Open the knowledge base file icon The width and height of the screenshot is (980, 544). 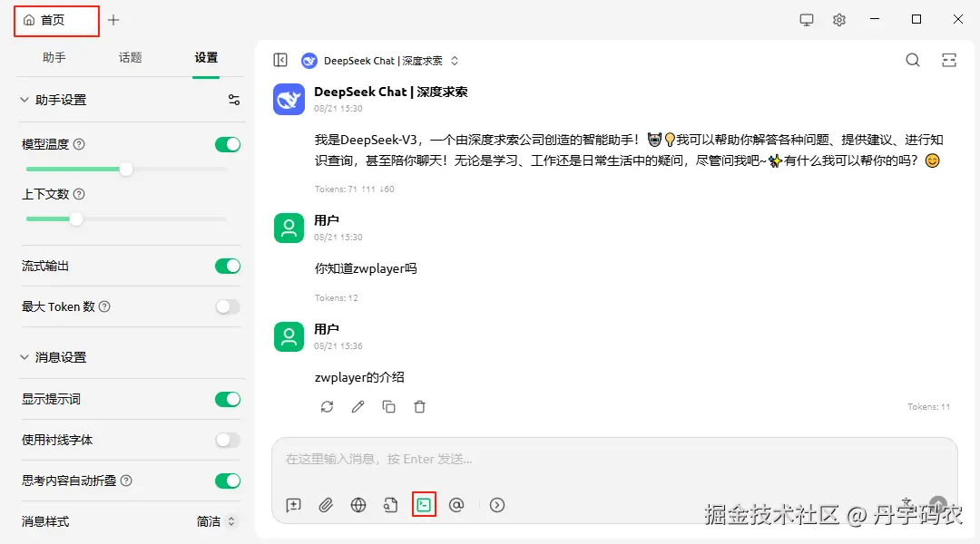click(391, 505)
